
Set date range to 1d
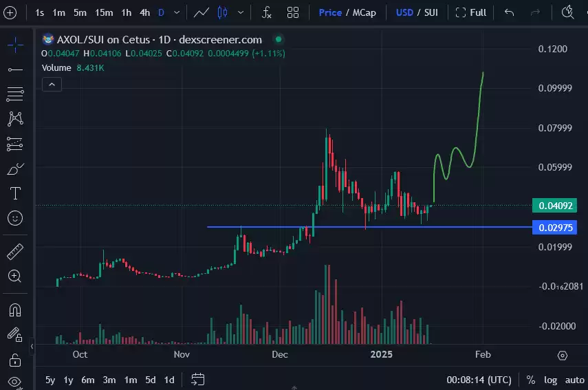coord(169,380)
